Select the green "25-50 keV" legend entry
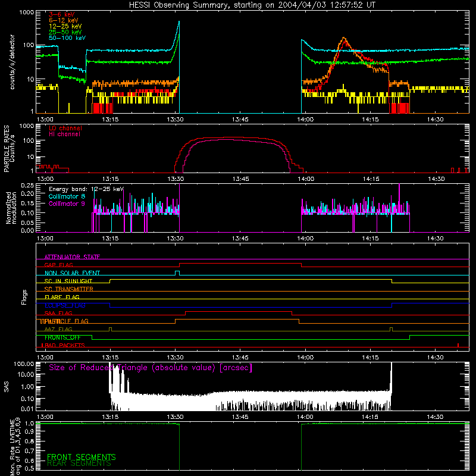This screenshot has width=476, height=476. (65, 32)
